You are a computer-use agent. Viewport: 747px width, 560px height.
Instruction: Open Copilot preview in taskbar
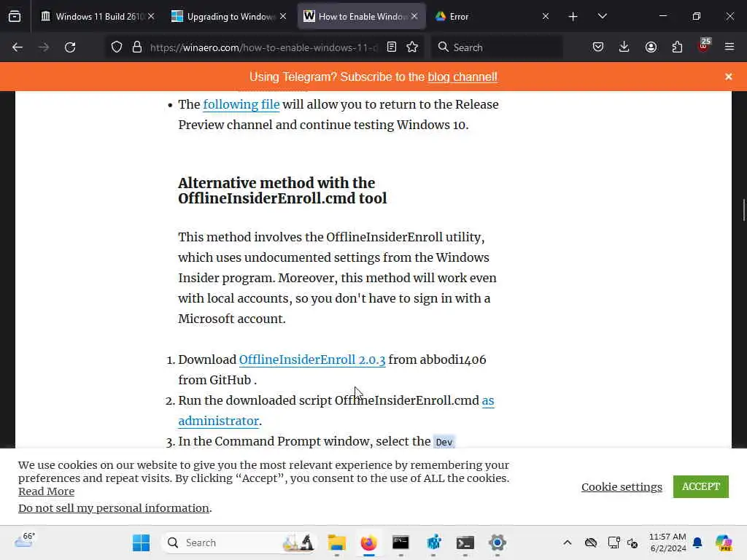click(x=724, y=542)
